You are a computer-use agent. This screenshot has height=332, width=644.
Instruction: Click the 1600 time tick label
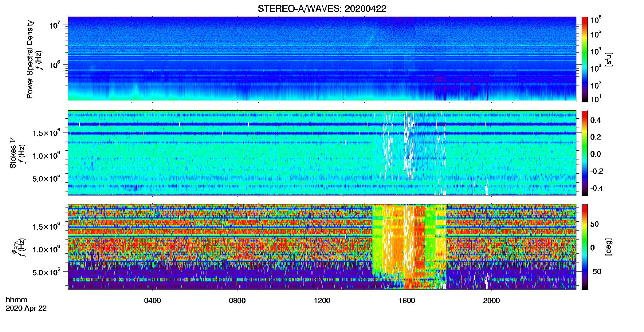tap(407, 301)
